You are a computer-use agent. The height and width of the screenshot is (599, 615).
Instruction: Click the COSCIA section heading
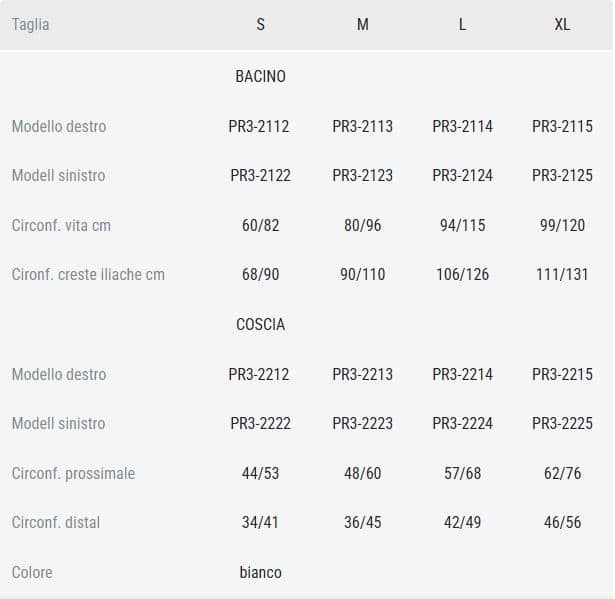click(260, 324)
